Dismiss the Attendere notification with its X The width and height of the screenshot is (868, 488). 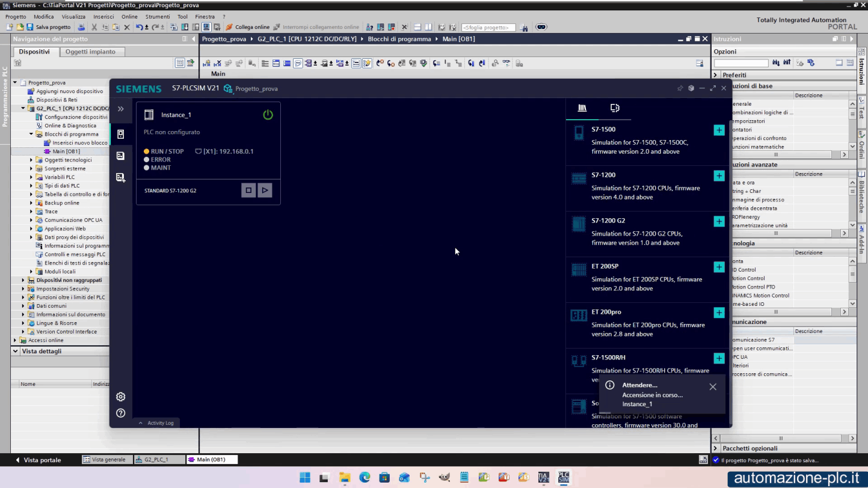(713, 386)
